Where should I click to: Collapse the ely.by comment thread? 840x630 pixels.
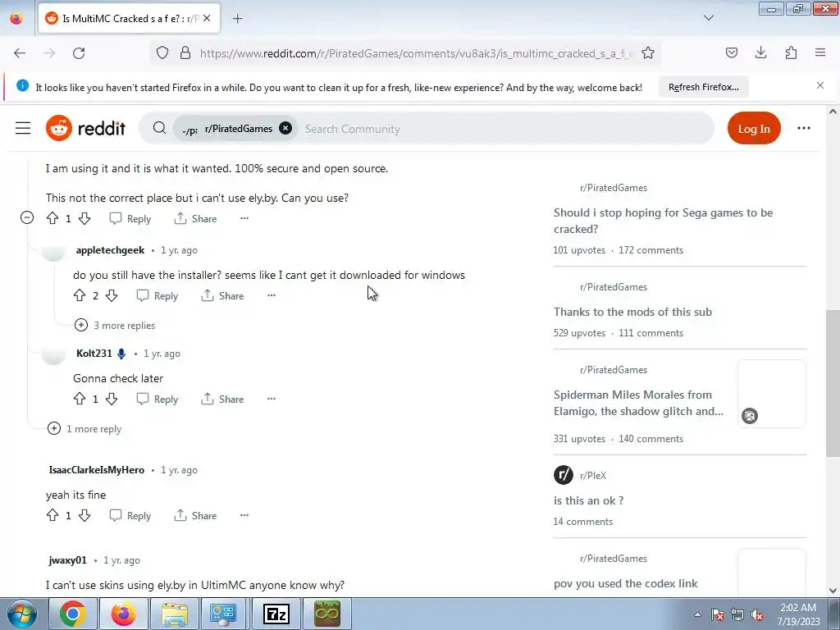[x=27, y=217]
